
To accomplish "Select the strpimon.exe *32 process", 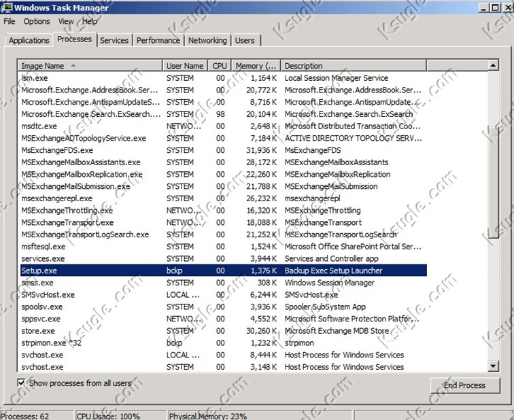I will pyautogui.click(x=223, y=343).
